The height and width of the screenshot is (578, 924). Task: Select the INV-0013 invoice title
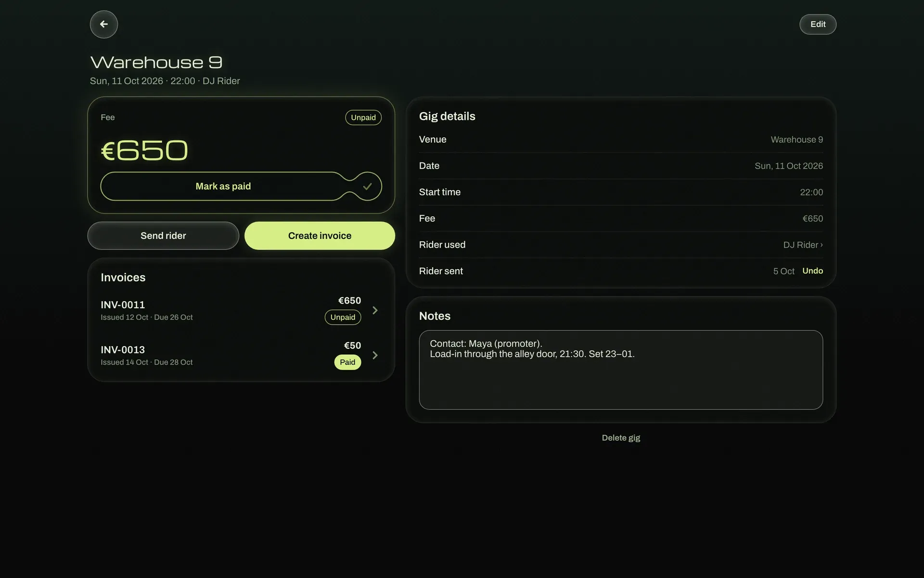tap(123, 350)
